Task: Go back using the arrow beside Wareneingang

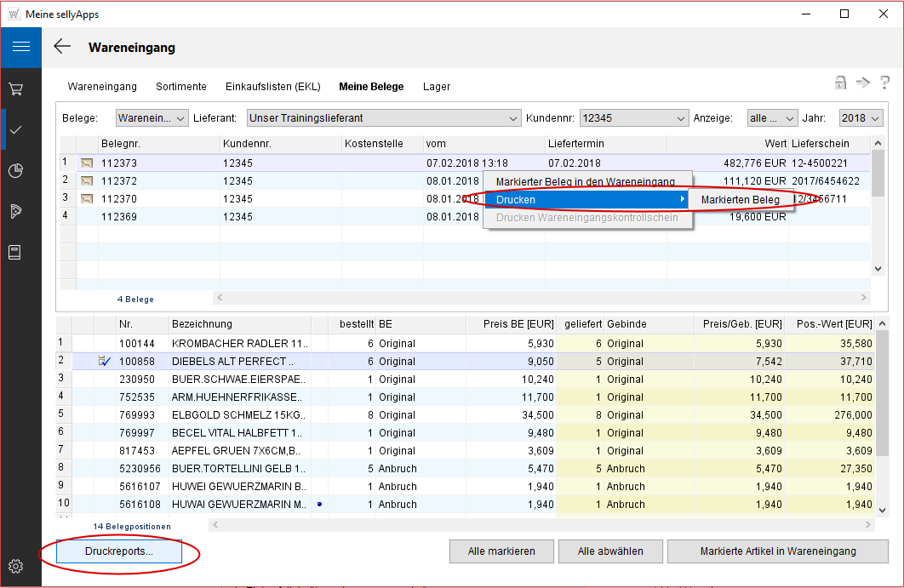Action: pos(62,47)
